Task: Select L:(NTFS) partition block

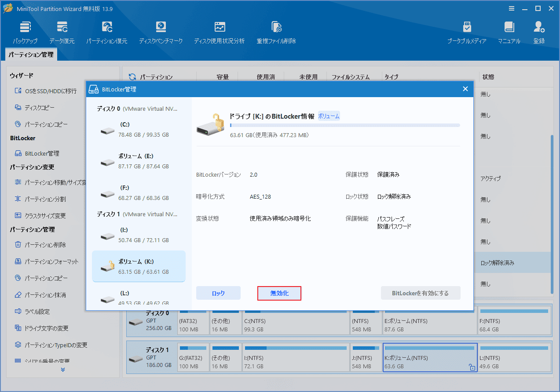Action: coord(514,358)
